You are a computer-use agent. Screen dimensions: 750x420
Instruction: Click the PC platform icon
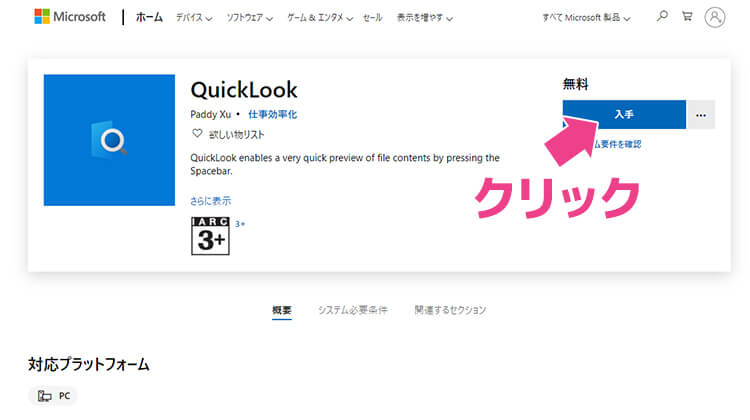(x=44, y=396)
